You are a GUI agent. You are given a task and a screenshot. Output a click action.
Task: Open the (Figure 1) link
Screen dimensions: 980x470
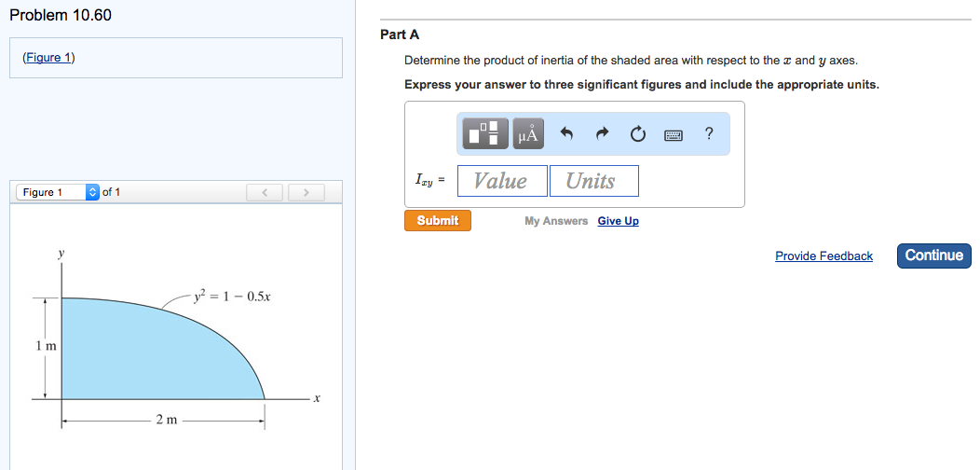(48, 58)
